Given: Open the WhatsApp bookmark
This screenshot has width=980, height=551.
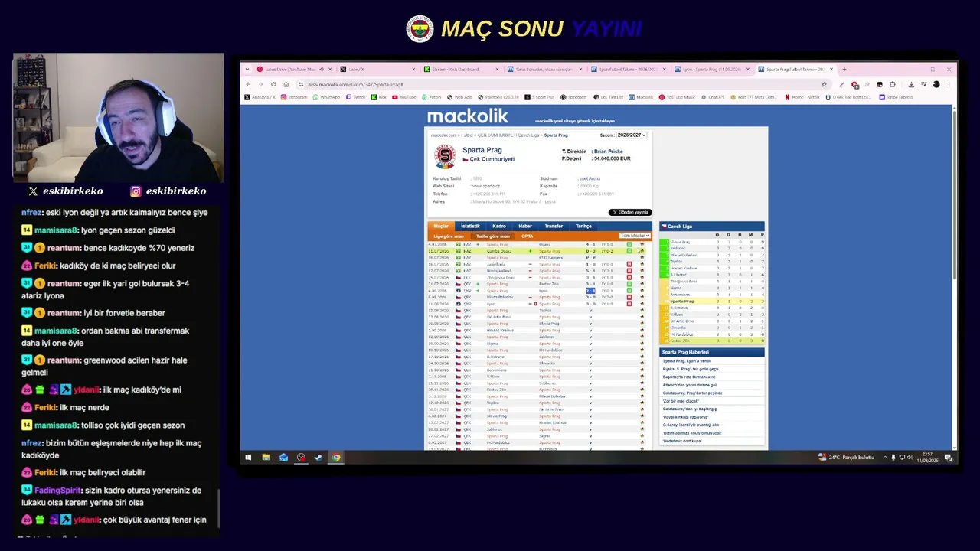Looking at the screenshot, I should click(x=327, y=97).
